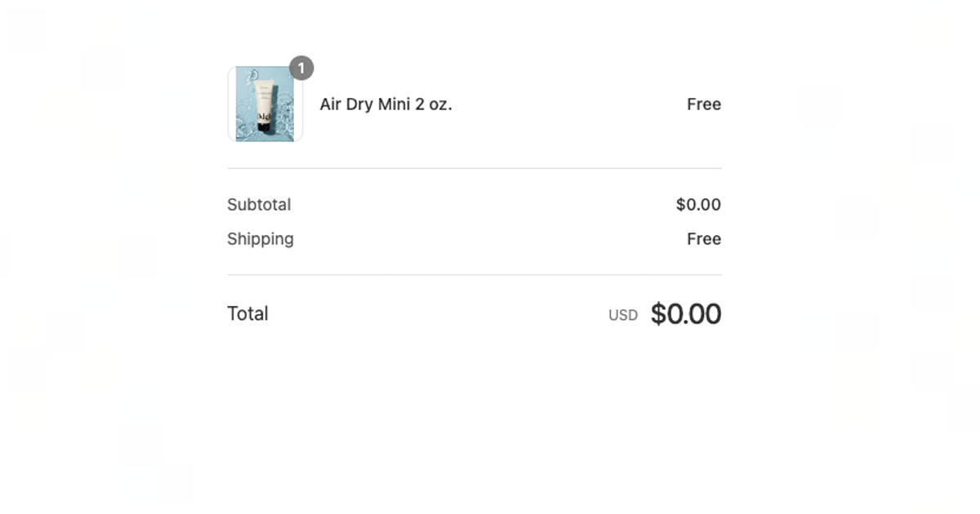This screenshot has height=514, width=980.
Task: Click the quantity badge showing 1
Action: point(301,68)
